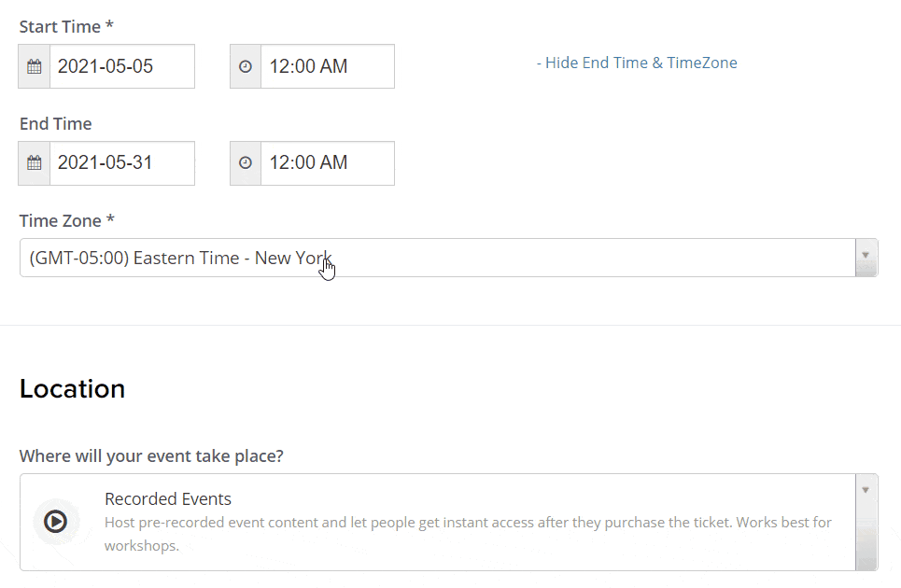
Task: Click the End Time field label
Action: click(x=56, y=124)
